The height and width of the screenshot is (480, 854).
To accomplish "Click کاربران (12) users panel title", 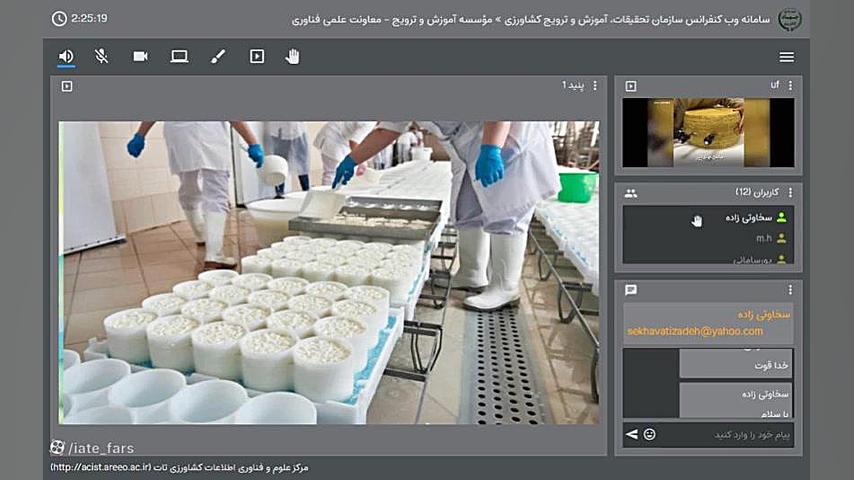I will (757, 192).
